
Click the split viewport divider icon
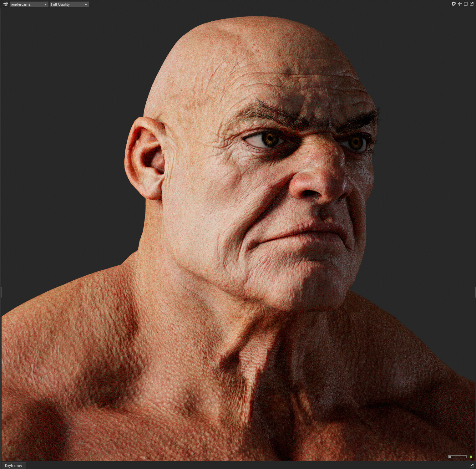[x=460, y=4]
